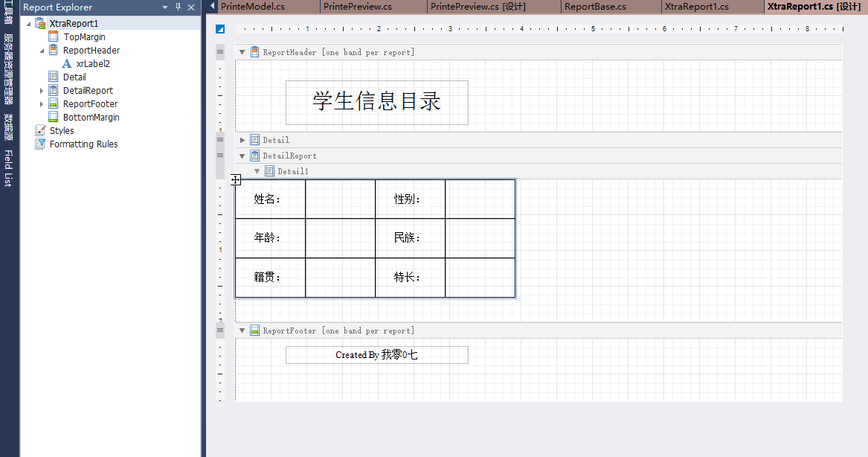Expand the Detail band in designer
The height and width of the screenshot is (457, 868).
pyautogui.click(x=242, y=140)
